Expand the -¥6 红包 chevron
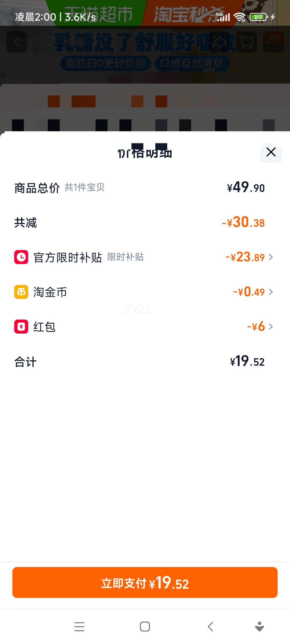The height and width of the screenshot is (644, 290). [271, 327]
